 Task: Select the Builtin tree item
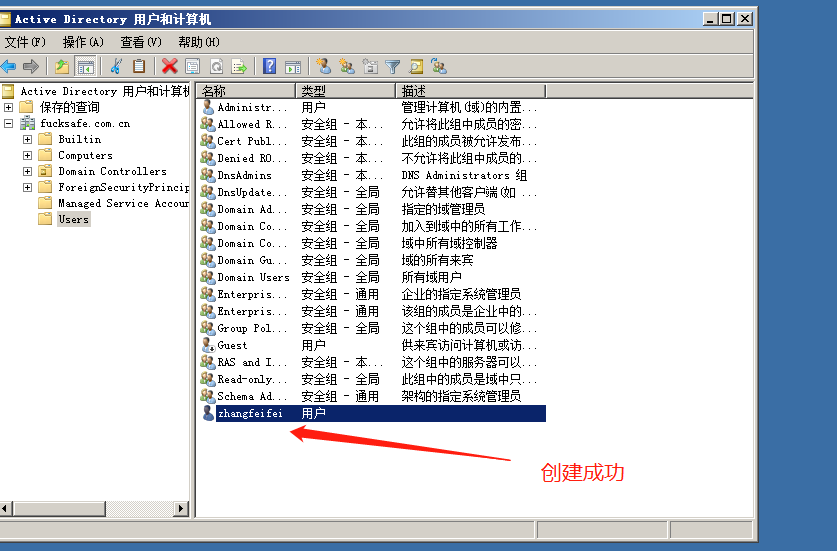(80, 139)
